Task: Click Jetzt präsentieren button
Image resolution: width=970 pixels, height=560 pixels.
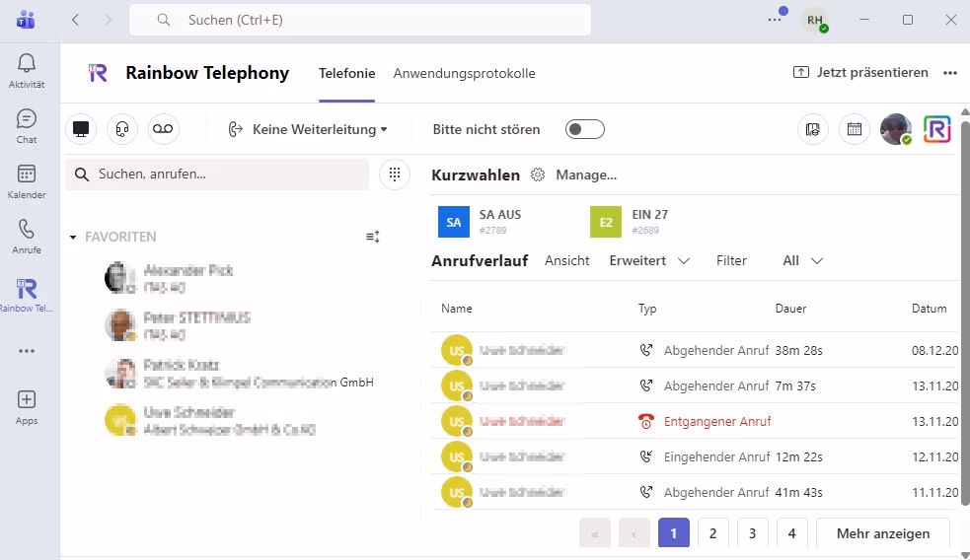Action: tap(860, 72)
